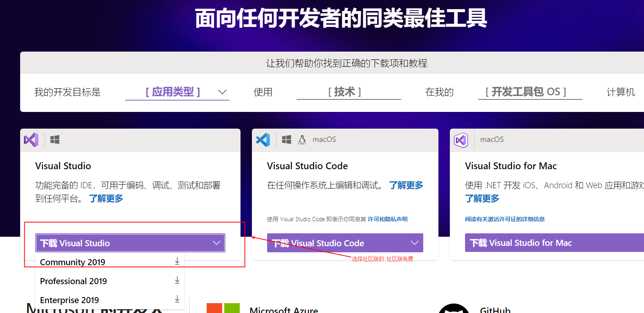The width and height of the screenshot is (644, 313).
Task: Click the Visual Studio Code blue logo icon
Action: (263, 140)
